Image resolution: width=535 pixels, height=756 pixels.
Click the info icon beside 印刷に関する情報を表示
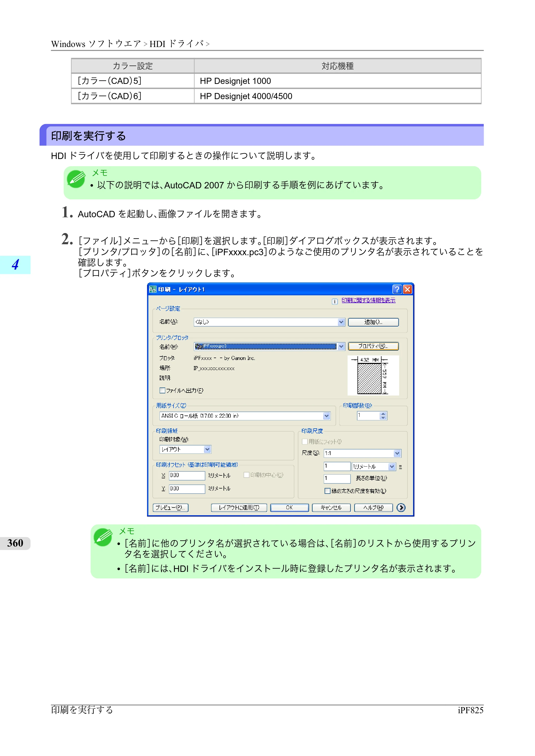click(x=335, y=301)
